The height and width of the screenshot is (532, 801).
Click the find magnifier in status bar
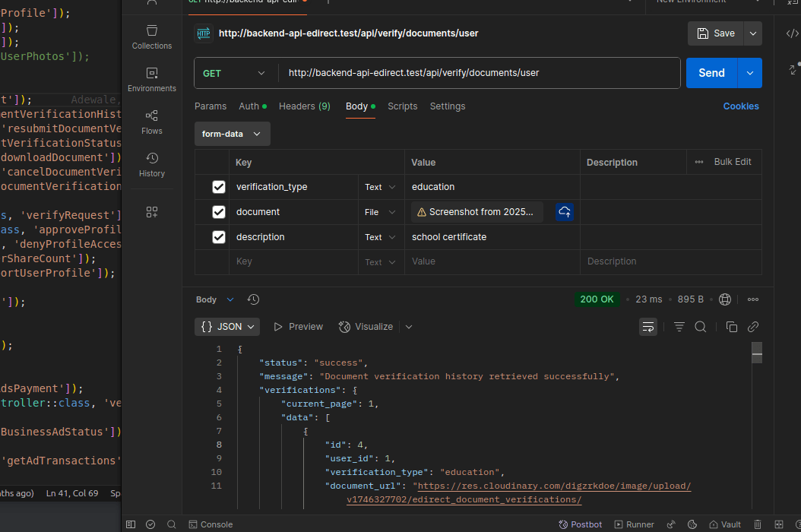pos(172,524)
